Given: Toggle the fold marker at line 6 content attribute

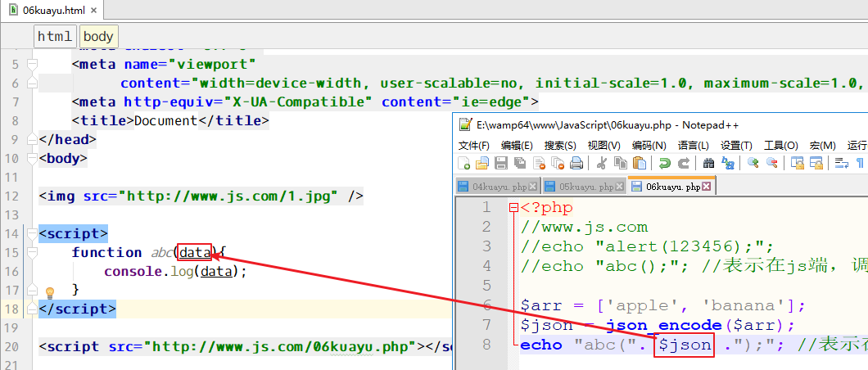Looking at the screenshot, I should pyautogui.click(x=32, y=83).
